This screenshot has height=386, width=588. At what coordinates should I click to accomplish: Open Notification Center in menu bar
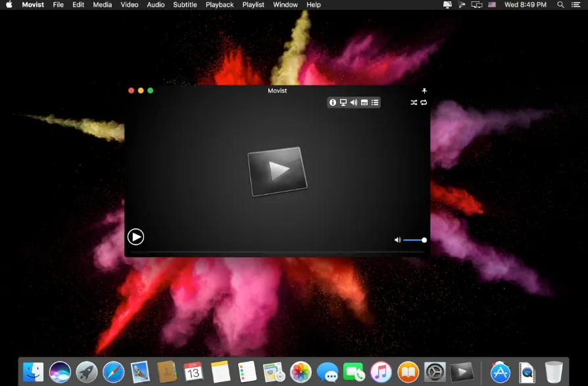pyautogui.click(x=576, y=5)
